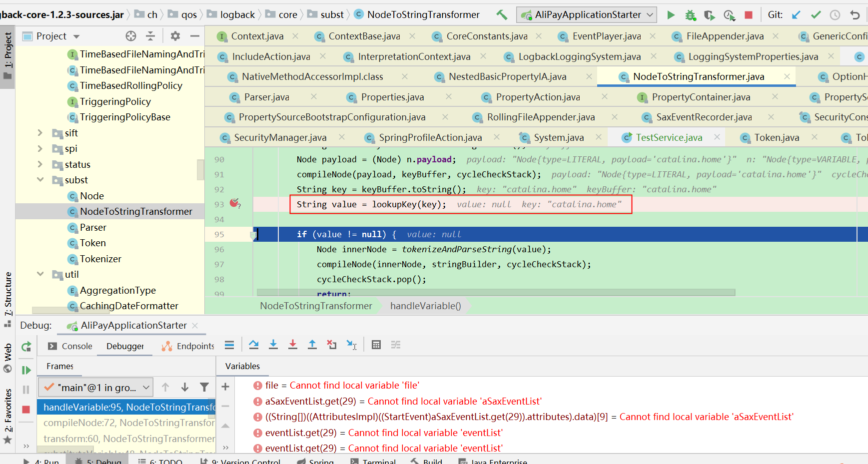Close NodeToStringTransformer.java tab
Viewport: 868px width, 464px height.
click(x=787, y=76)
